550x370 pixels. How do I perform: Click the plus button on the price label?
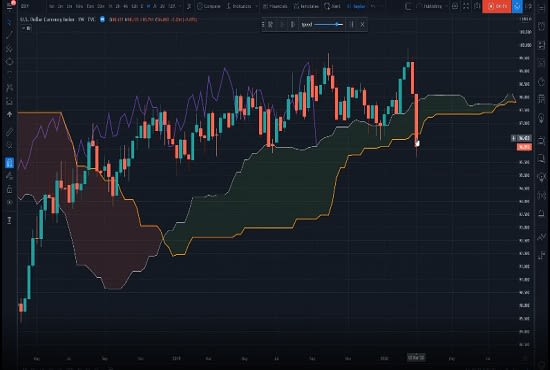(514, 138)
